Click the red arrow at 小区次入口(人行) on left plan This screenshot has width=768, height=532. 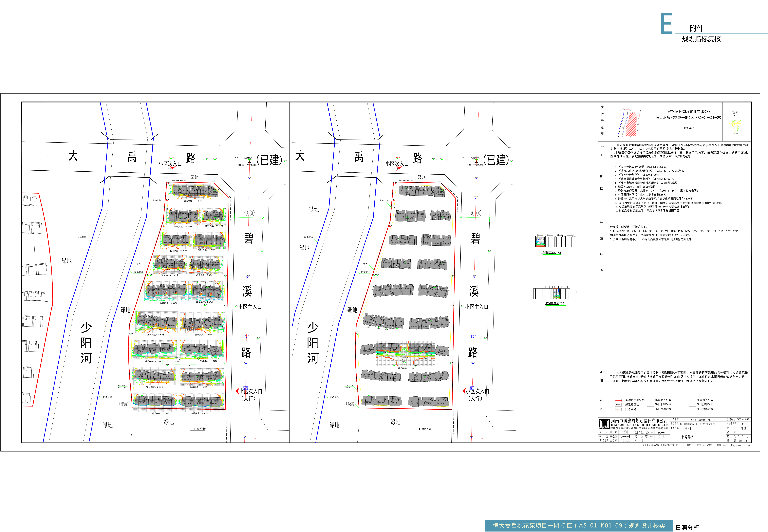(x=237, y=391)
